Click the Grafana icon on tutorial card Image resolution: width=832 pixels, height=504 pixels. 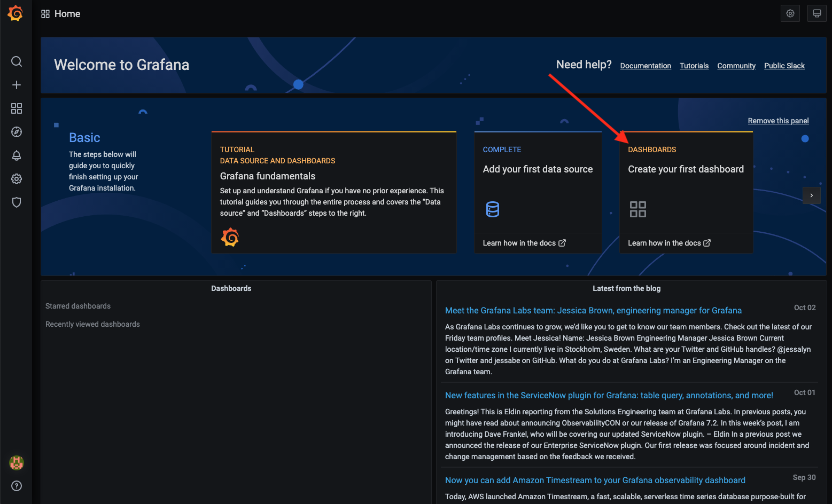[x=230, y=237]
